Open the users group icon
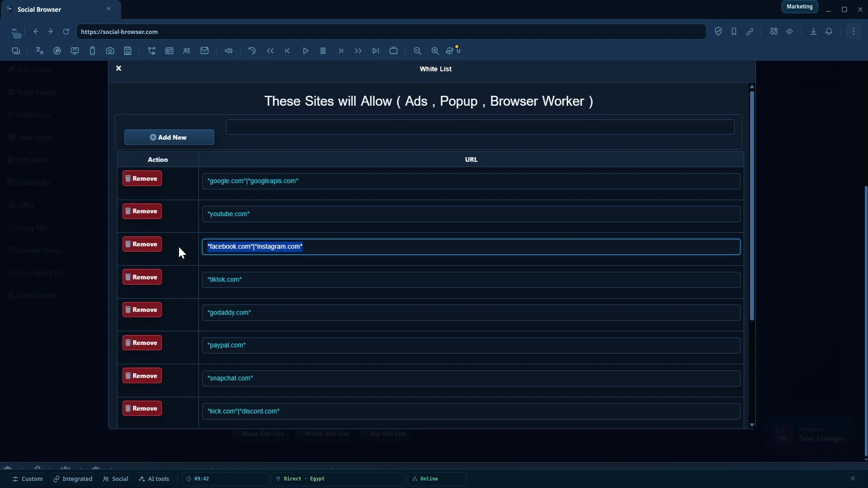This screenshot has height=488, width=868. 187,51
